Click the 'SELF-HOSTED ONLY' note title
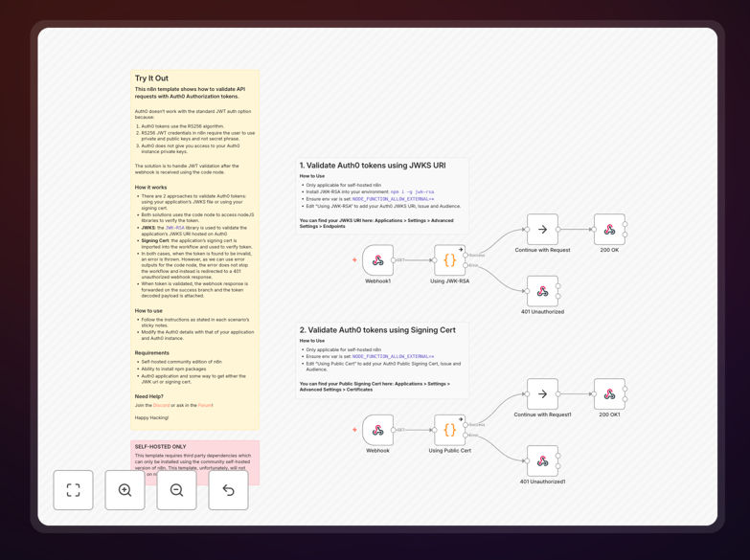Viewport: 750px width, 560px height. click(160, 447)
